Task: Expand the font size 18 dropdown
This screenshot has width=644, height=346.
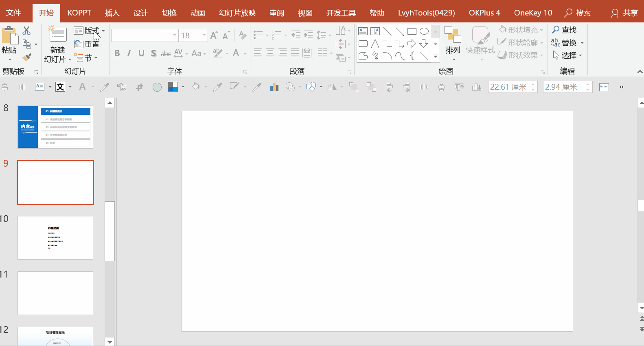Action: 204,35
